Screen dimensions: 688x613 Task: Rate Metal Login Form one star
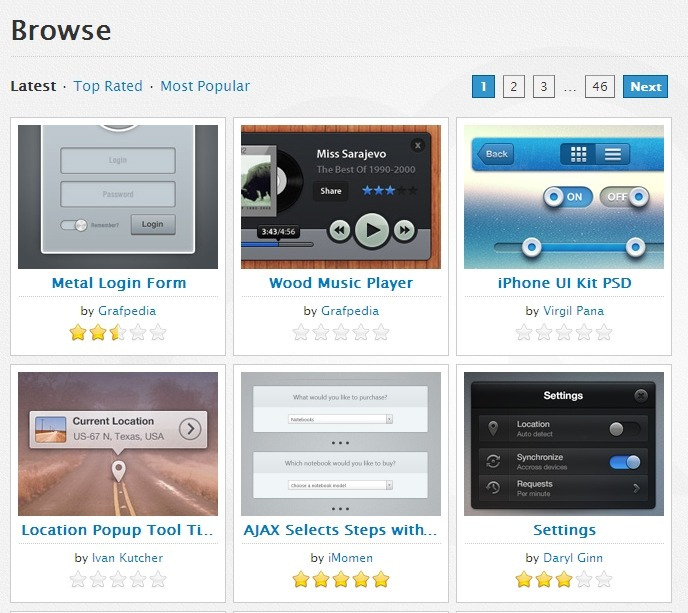point(78,332)
